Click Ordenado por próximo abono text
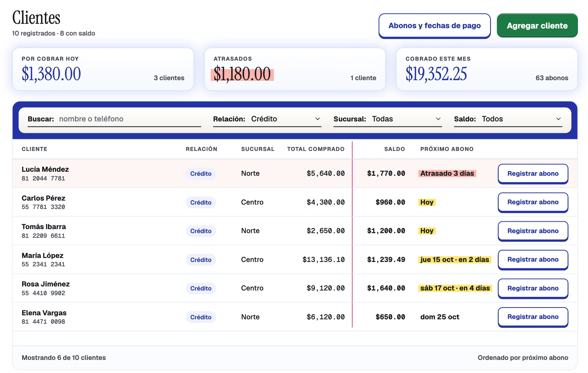 pyautogui.click(x=523, y=358)
